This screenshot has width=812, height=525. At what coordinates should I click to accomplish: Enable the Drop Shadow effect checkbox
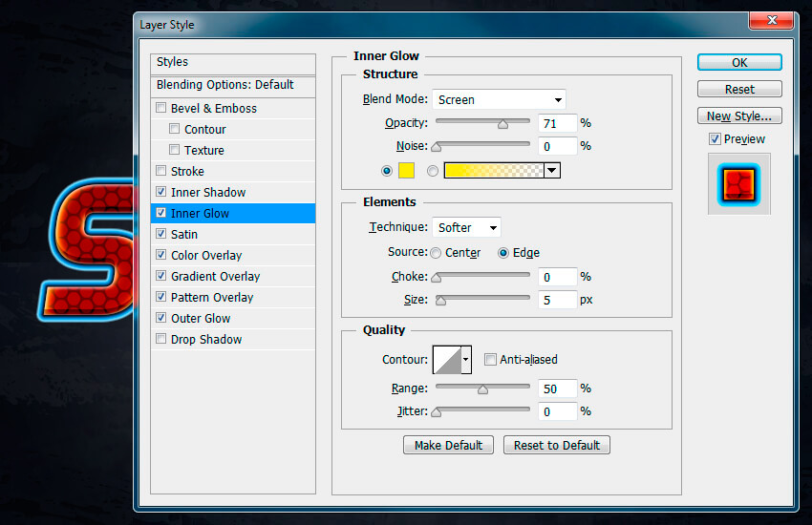pos(161,340)
